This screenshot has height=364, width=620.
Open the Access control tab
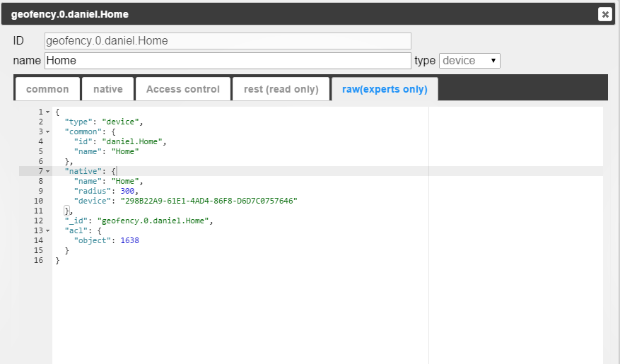[x=182, y=89]
